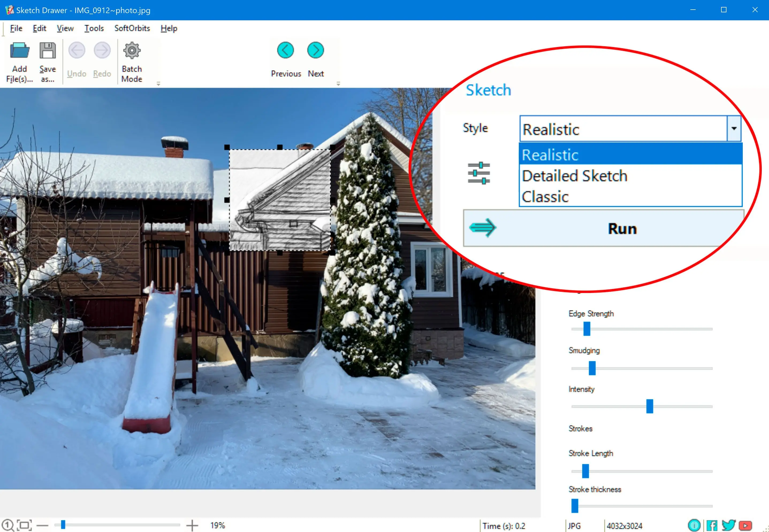Enable the SoftOrbits menu options
The height and width of the screenshot is (532, 769).
click(131, 28)
